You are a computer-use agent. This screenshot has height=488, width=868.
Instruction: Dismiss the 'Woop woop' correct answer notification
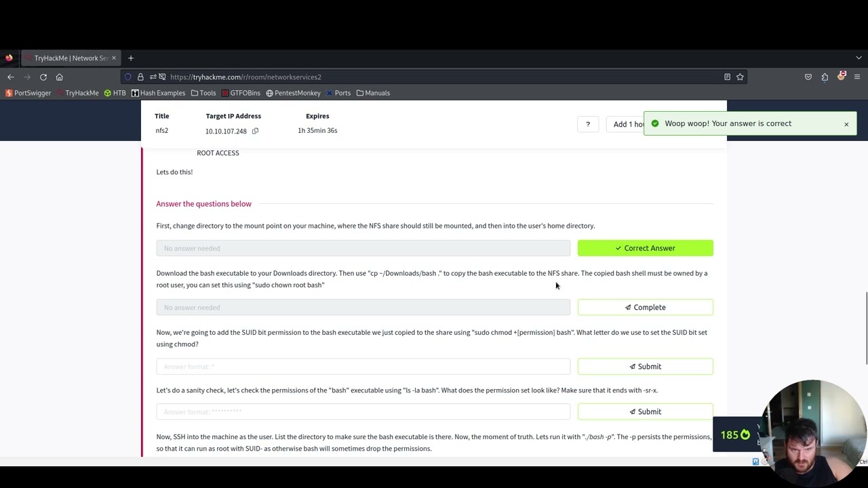(846, 124)
